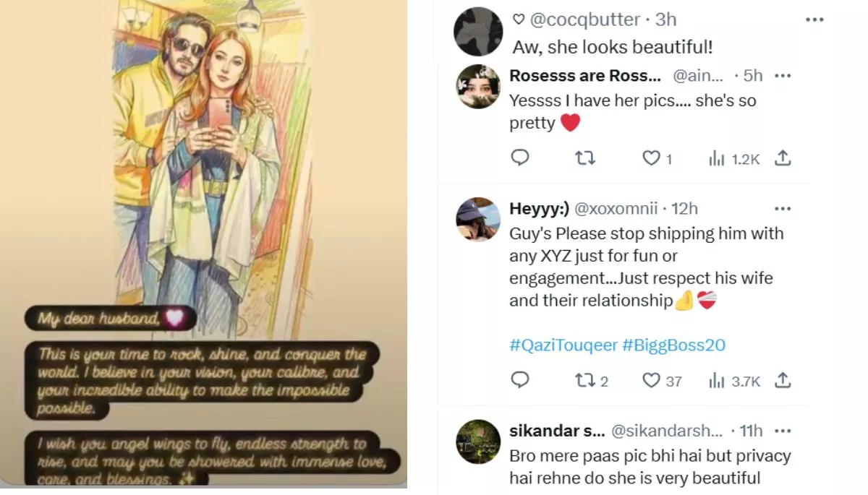Open more options on sikandar tweet

pyautogui.click(x=783, y=431)
